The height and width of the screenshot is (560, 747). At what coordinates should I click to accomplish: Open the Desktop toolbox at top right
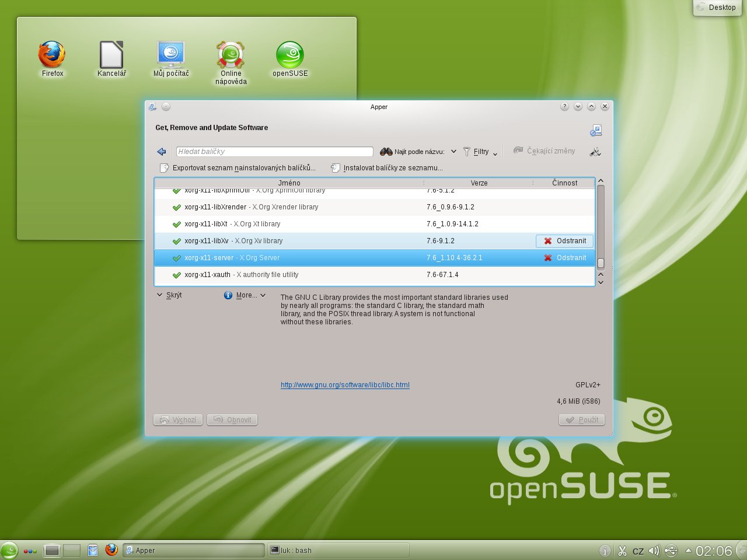click(717, 8)
